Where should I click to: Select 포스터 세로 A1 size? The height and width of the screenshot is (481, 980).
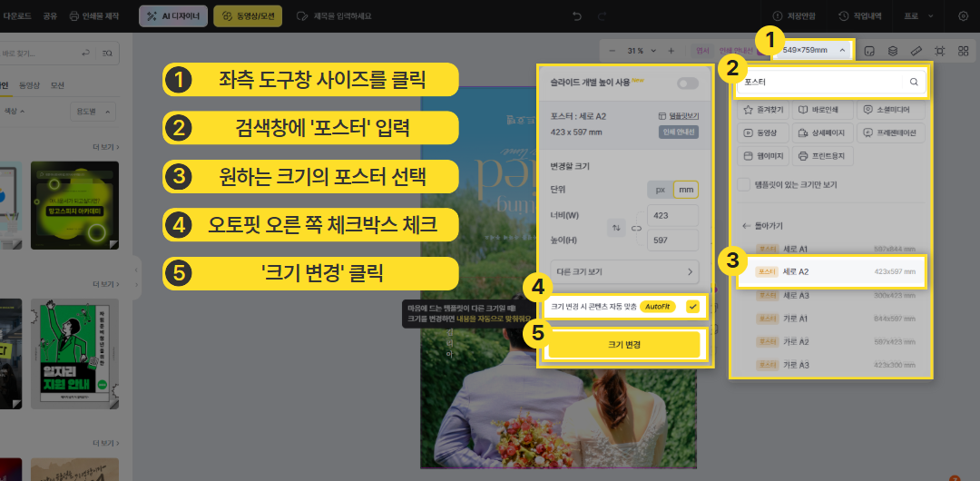click(x=832, y=249)
